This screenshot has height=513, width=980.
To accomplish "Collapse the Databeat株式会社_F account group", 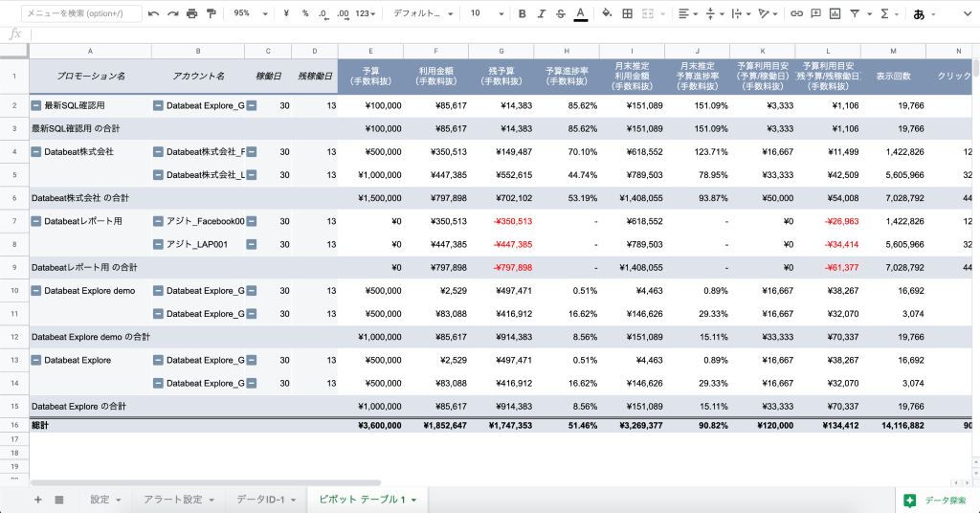I will tap(158, 152).
